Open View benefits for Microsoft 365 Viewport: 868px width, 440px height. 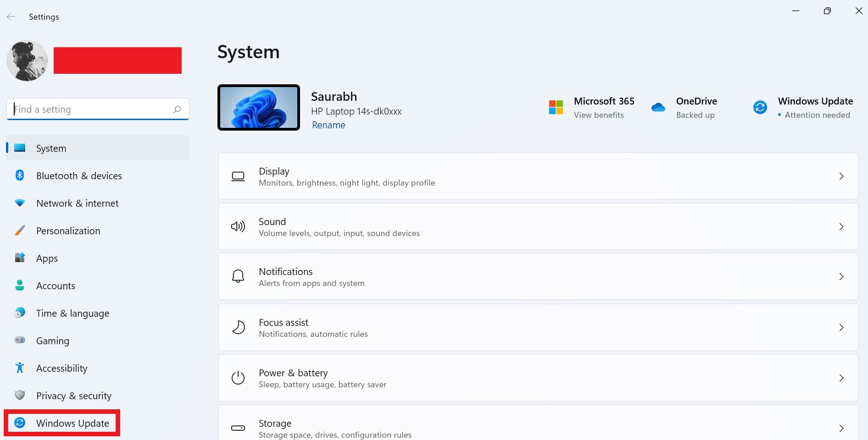(x=599, y=115)
